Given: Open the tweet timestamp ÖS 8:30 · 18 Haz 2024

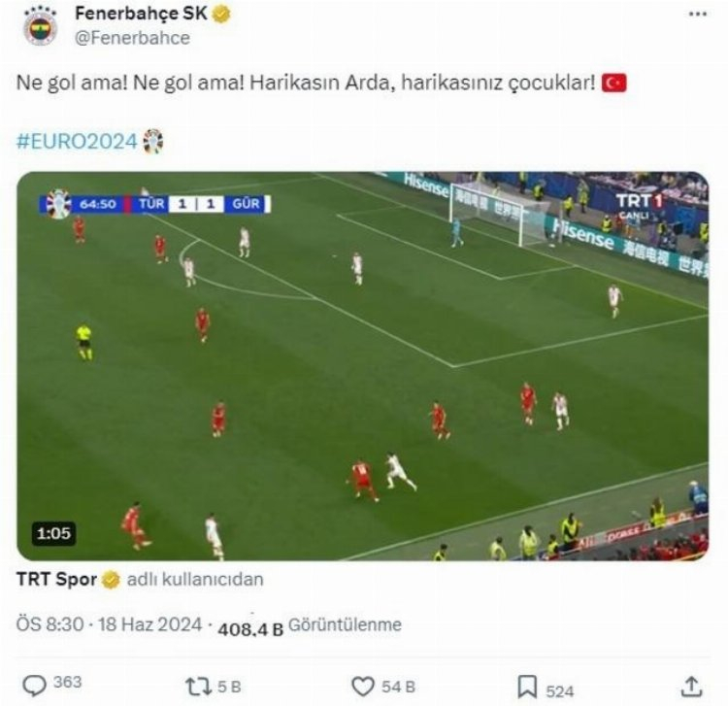Looking at the screenshot, I should pos(109,624).
